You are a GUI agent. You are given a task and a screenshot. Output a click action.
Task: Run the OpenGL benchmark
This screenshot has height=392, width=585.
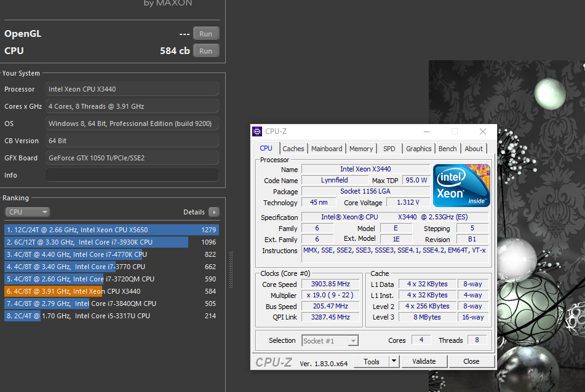(206, 34)
